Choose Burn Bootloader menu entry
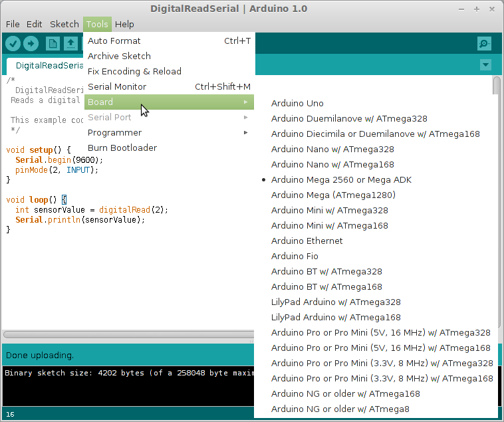Screen dimensions: 504x422 click(x=122, y=148)
